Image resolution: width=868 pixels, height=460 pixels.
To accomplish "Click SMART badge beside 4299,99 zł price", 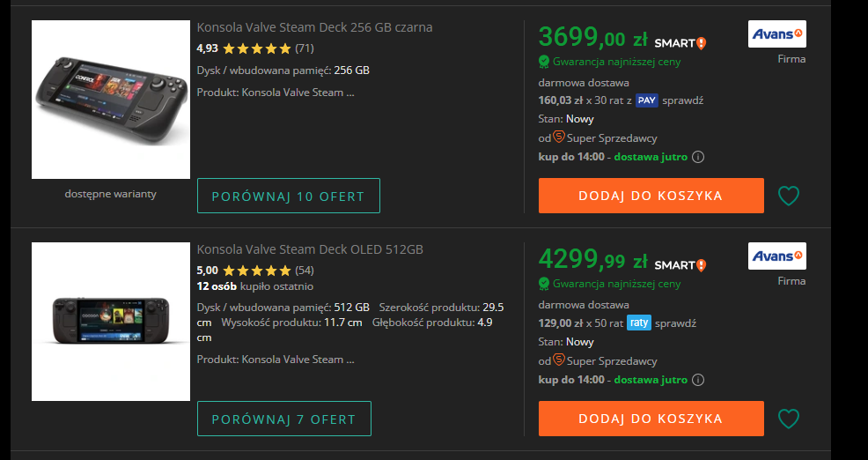I will click(680, 265).
